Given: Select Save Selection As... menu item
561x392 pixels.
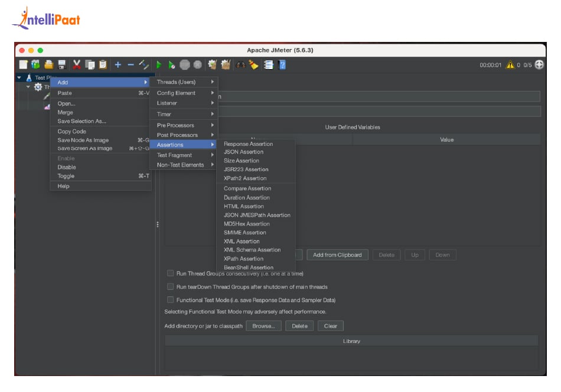Looking at the screenshot, I should pos(100,121).
